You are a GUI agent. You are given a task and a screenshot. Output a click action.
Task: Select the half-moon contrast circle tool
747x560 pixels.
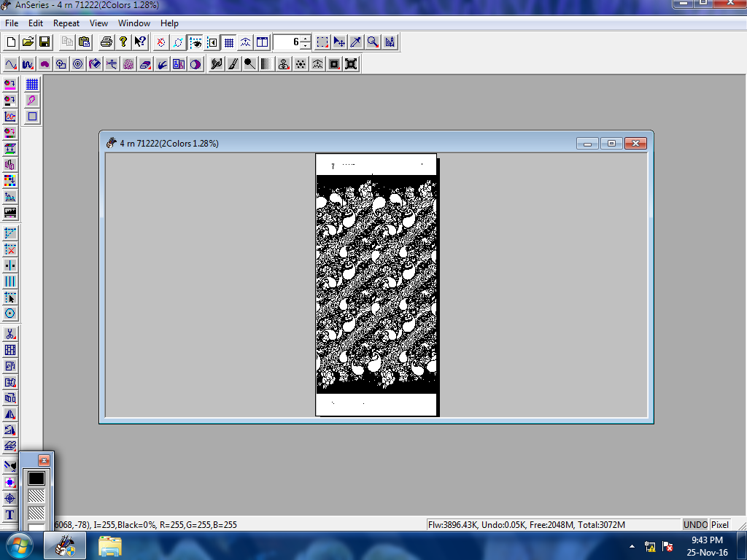click(196, 64)
